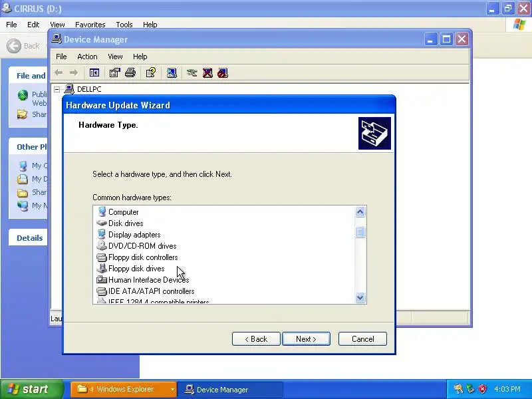Viewport: 532px width, 399px height.
Task: Open Tools menu in CIRRUS window
Action: (x=124, y=25)
